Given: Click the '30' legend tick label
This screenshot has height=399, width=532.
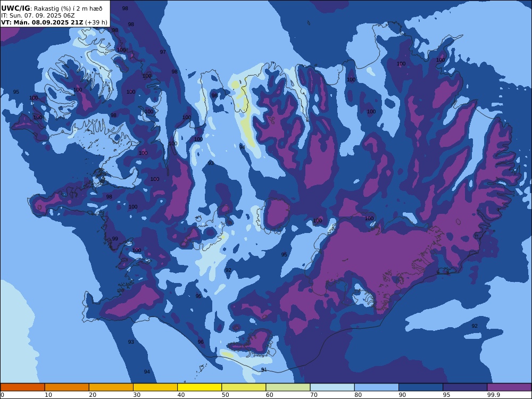Looking at the screenshot, I should coord(137,395).
